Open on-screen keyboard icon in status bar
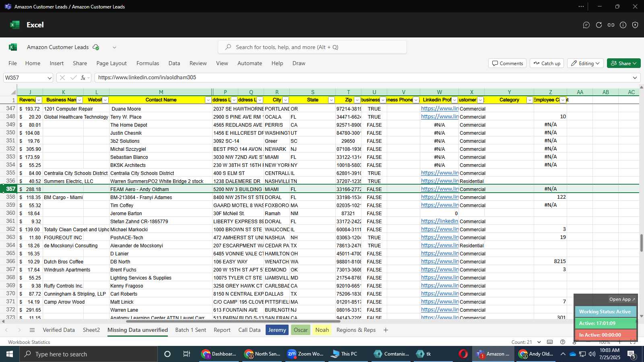The width and height of the screenshot is (644, 362). pyautogui.click(x=550, y=342)
